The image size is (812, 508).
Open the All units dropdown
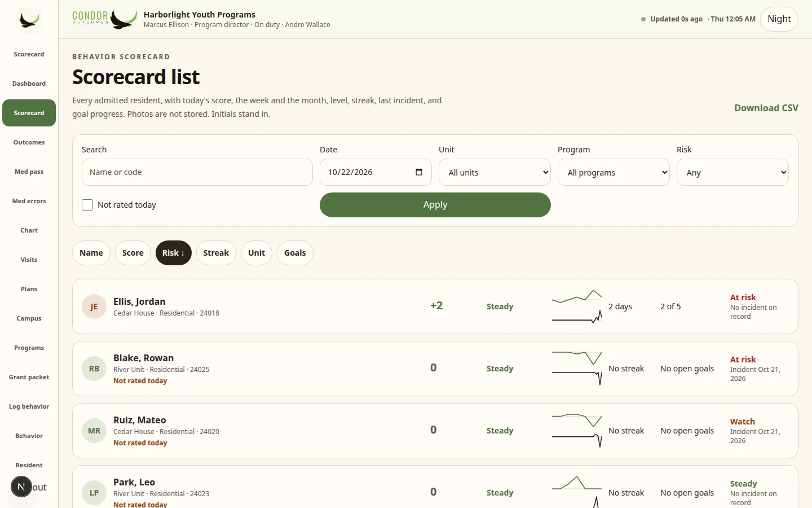pos(495,172)
